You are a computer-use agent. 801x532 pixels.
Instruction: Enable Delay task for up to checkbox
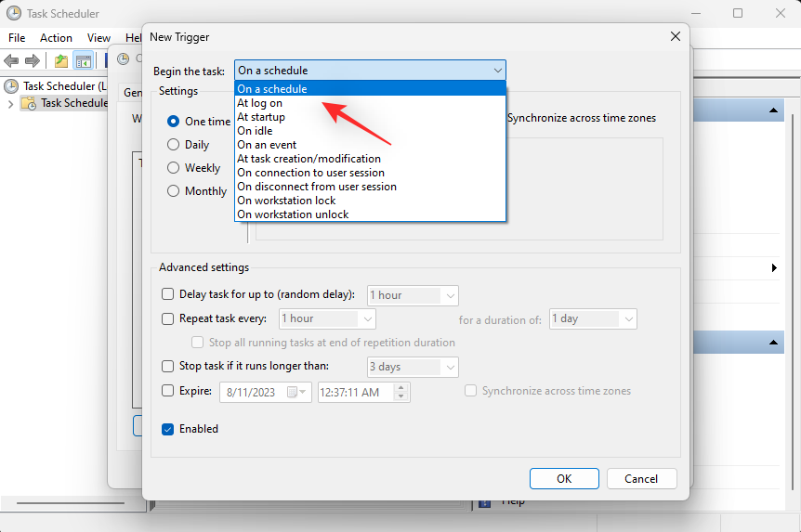coord(167,294)
